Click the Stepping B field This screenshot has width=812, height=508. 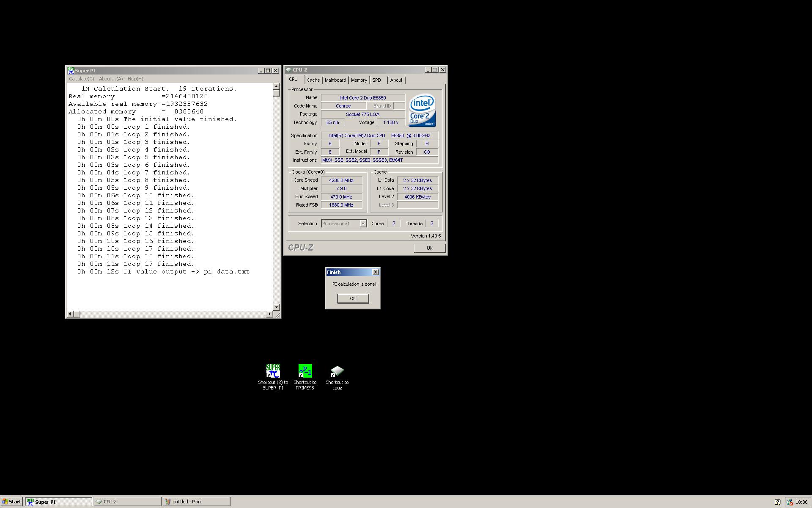(x=427, y=144)
